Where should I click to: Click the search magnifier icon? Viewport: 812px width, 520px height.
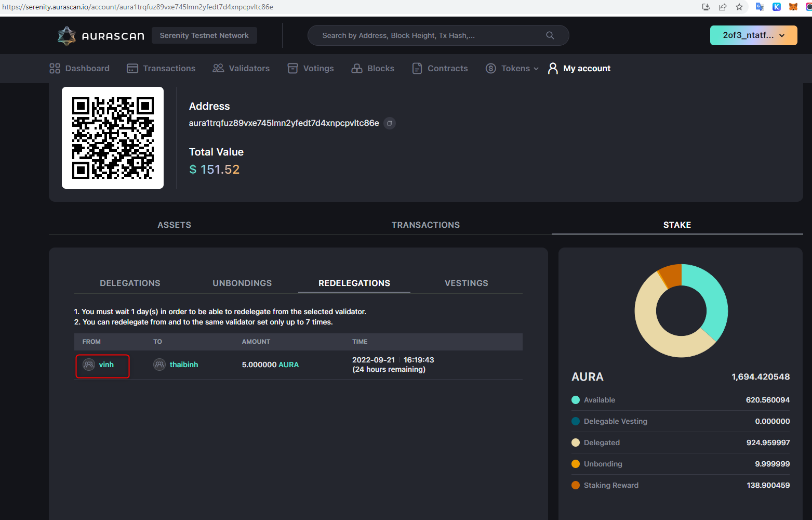(550, 35)
